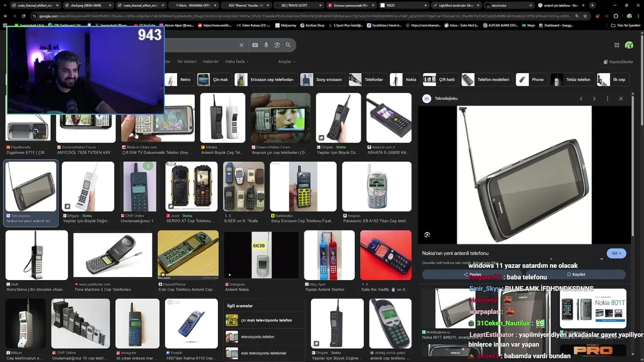Open CHIP Online green Ericsson phone thumbnail

point(139,187)
